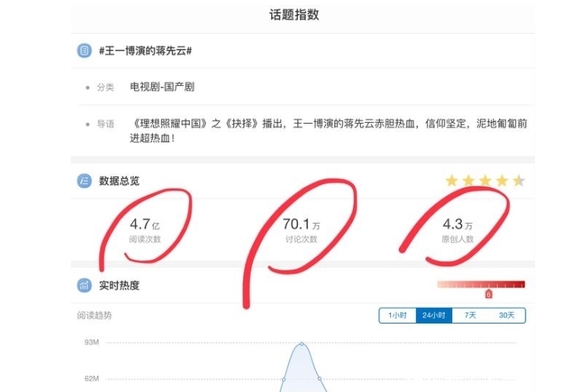This screenshot has height=392, width=565.
Task: Click the 数据总览 section list icon
Action: [84, 181]
